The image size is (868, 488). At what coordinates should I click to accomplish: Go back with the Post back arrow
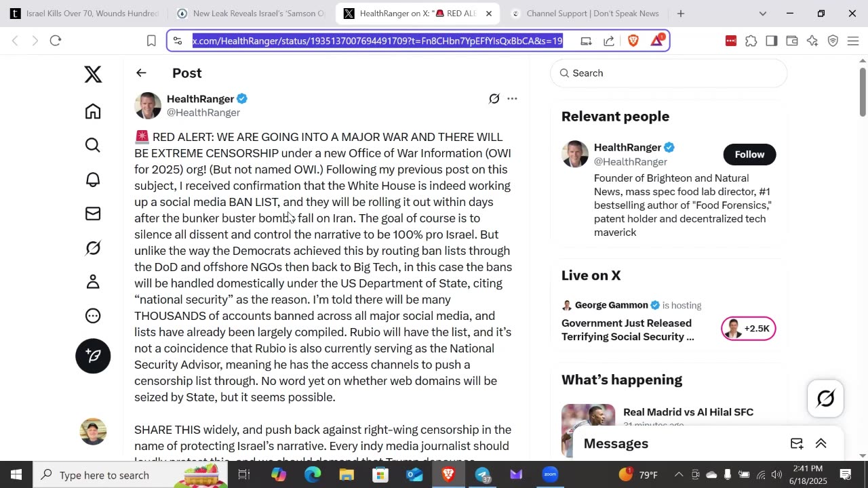pos(141,73)
